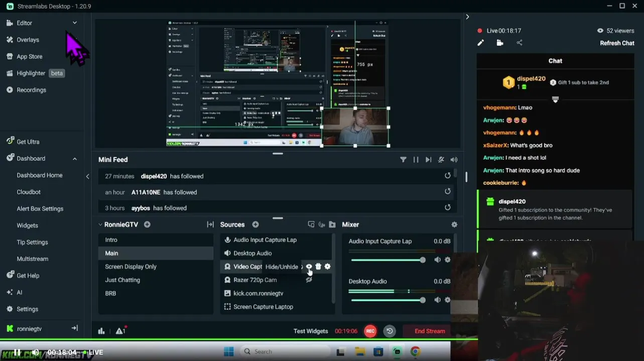Image resolution: width=644 pixels, height=361 pixels.
Task: Toggle audio-only sources icon in the Sources header
Action: click(322, 225)
